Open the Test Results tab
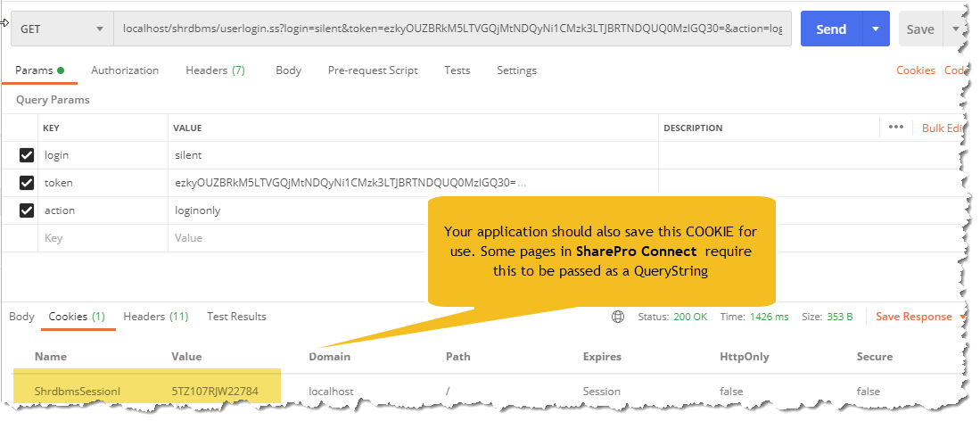This screenshot has height=421, width=980. [x=236, y=317]
